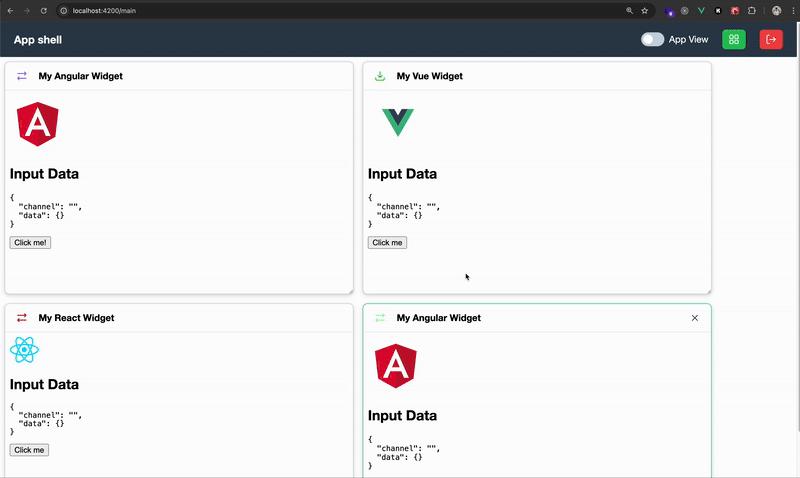Image resolution: width=800 pixels, height=478 pixels.
Task: Click the "Click me" button in Vue widget
Action: coord(387,243)
